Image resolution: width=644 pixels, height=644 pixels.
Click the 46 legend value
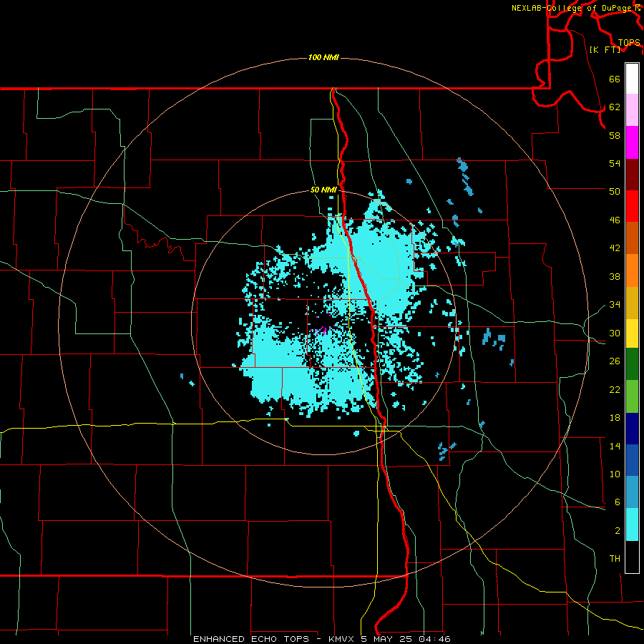615,220
